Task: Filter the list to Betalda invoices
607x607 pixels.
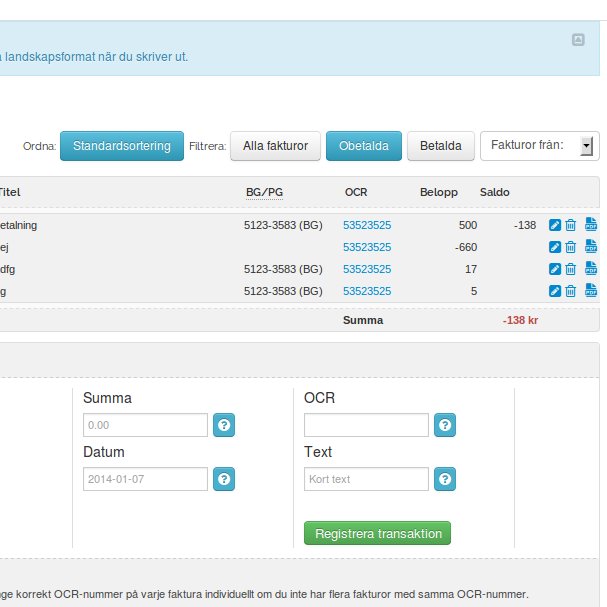Action: (440, 146)
